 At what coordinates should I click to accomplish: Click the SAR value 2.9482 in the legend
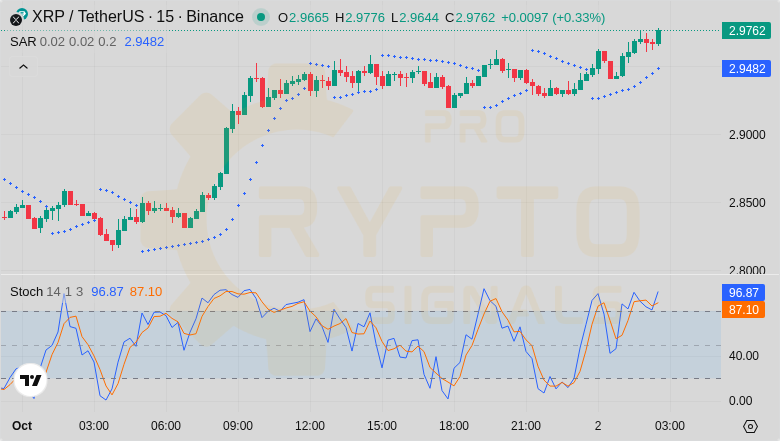click(144, 42)
